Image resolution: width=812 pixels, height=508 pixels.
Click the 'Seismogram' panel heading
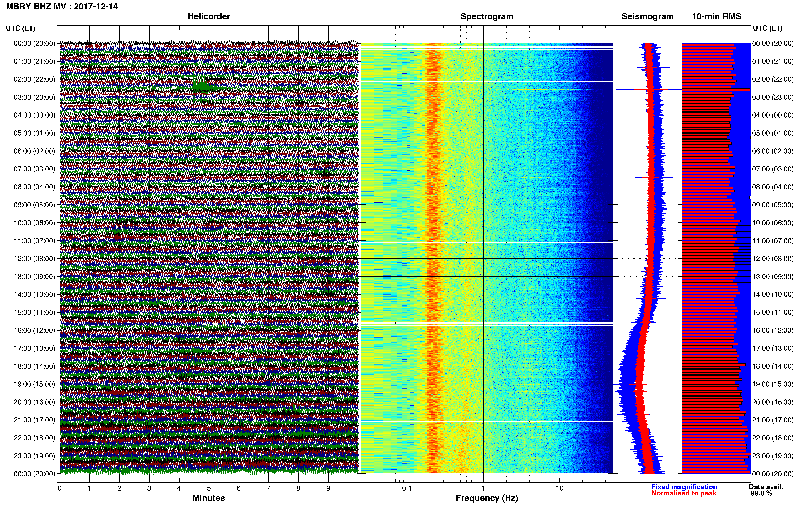point(648,16)
